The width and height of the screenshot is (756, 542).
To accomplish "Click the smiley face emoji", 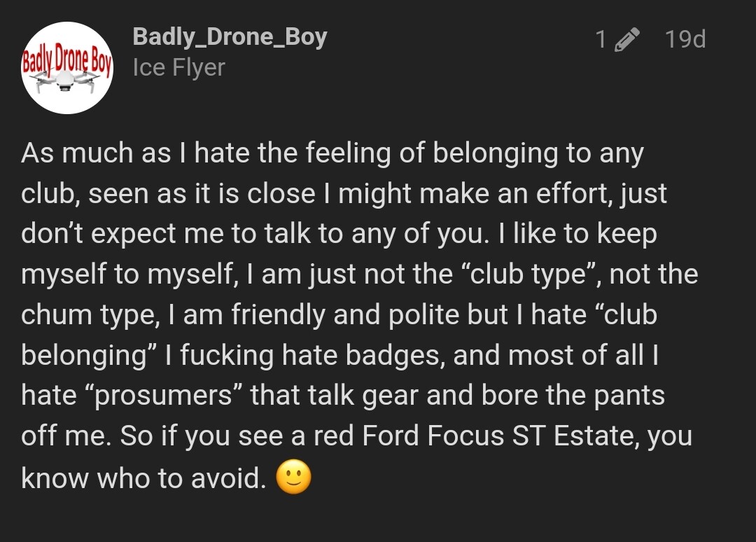I will (x=293, y=479).
